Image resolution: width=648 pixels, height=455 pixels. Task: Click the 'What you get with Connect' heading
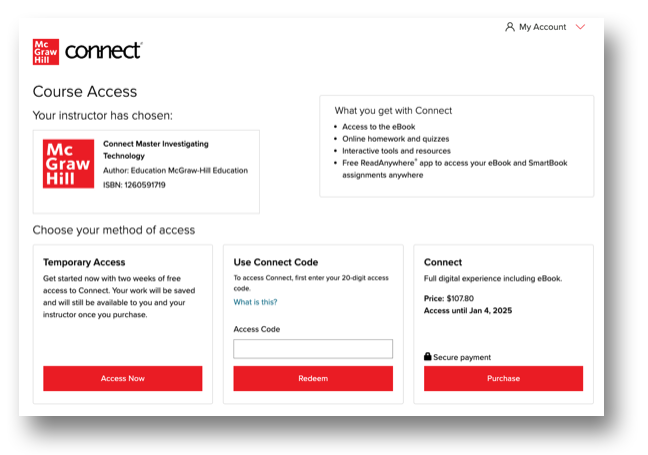click(x=393, y=110)
